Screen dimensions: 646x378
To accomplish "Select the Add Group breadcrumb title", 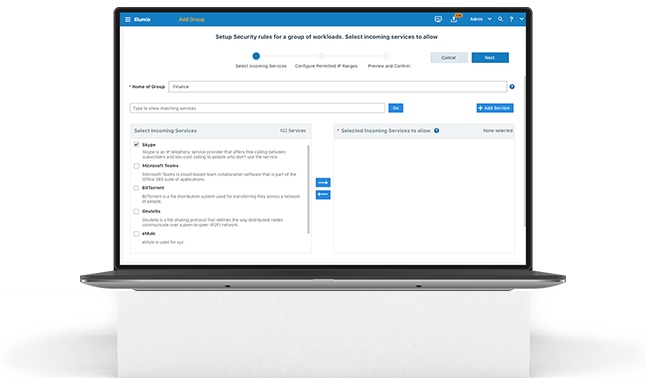I will 192,19.
